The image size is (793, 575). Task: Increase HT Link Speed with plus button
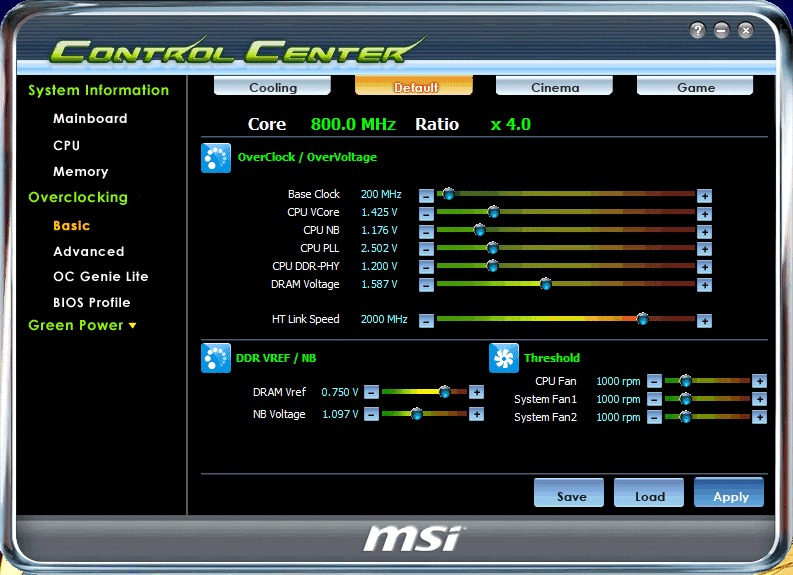tap(704, 321)
